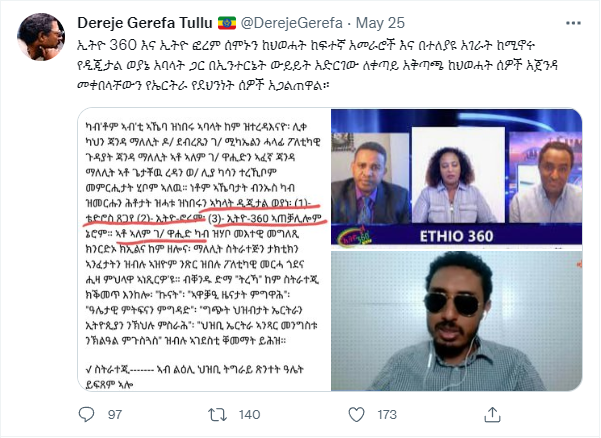Screen dimensions: 601x438
Task: Click the ETHIO 360 banner caption
Action: click(456, 236)
